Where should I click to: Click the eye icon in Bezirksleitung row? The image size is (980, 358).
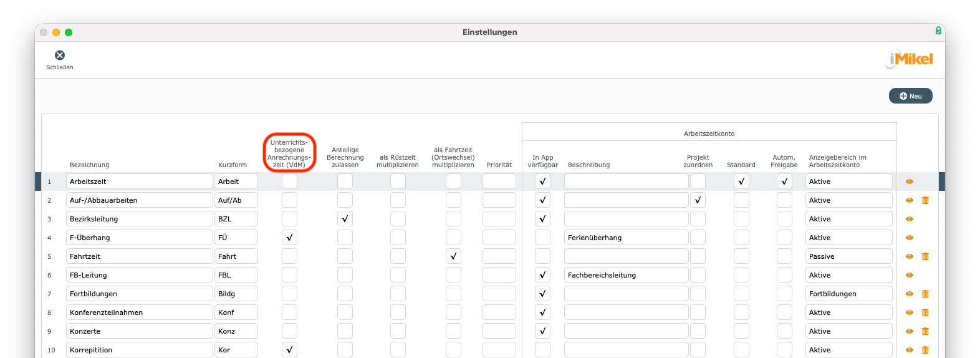coord(910,219)
